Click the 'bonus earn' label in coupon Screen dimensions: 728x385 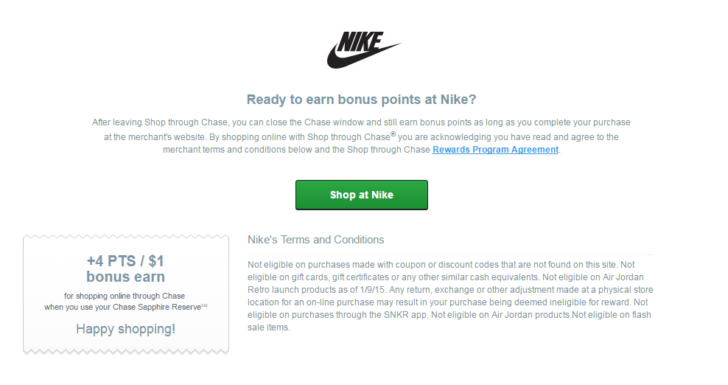(x=125, y=277)
